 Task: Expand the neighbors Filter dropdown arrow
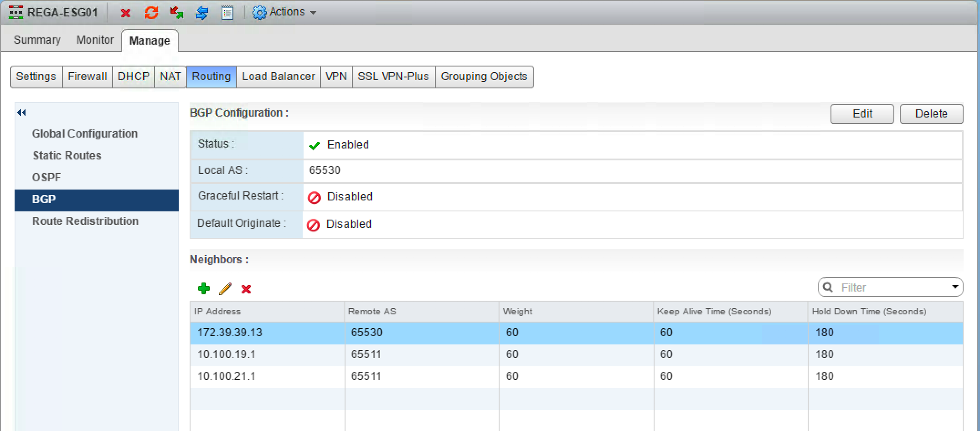click(955, 287)
